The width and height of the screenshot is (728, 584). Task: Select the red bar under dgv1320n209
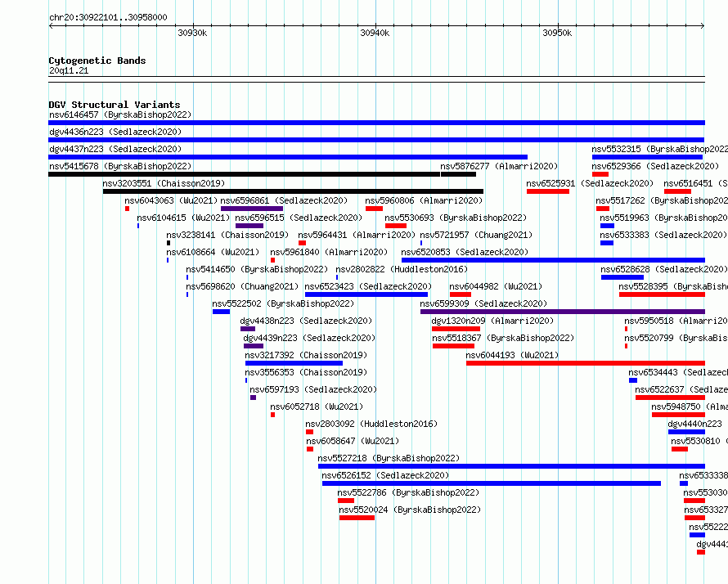click(456, 329)
